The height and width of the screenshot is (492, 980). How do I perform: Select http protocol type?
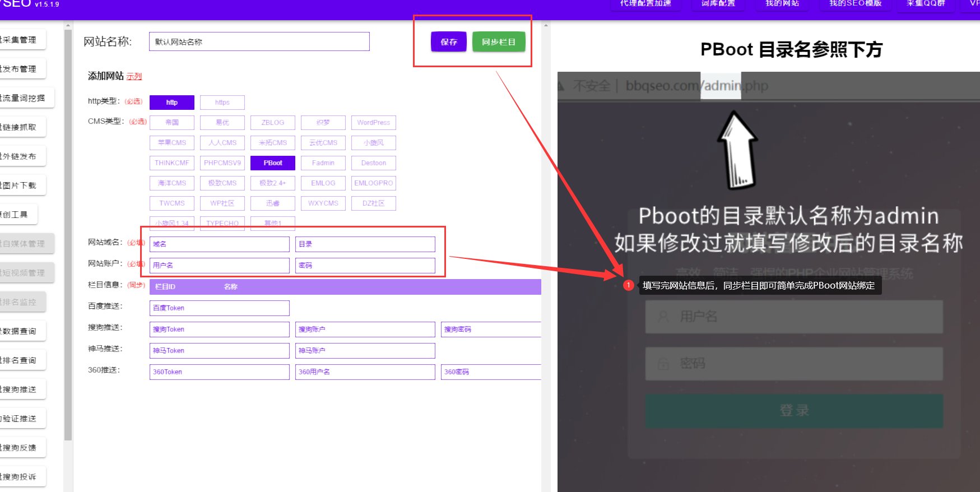point(172,103)
